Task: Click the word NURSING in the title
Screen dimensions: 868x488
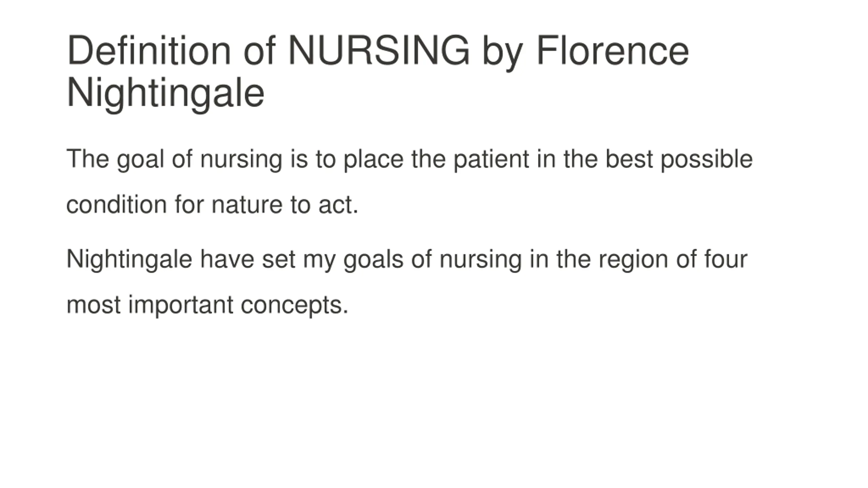Action: (x=379, y=50)
